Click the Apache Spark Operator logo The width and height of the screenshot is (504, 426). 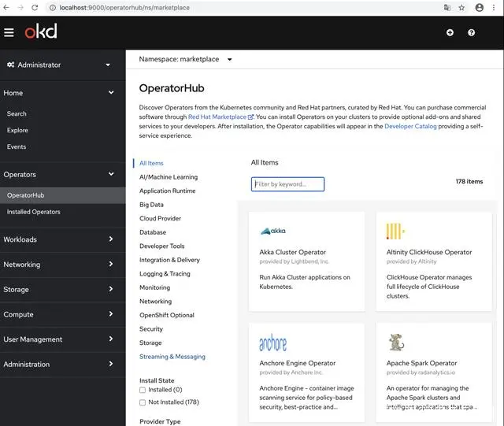pos(396,342)
